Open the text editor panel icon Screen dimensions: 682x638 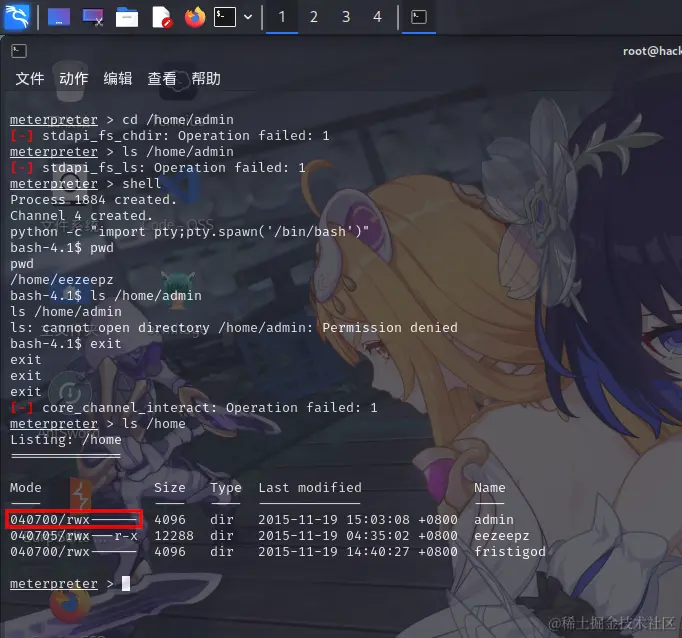coord(161,17)
